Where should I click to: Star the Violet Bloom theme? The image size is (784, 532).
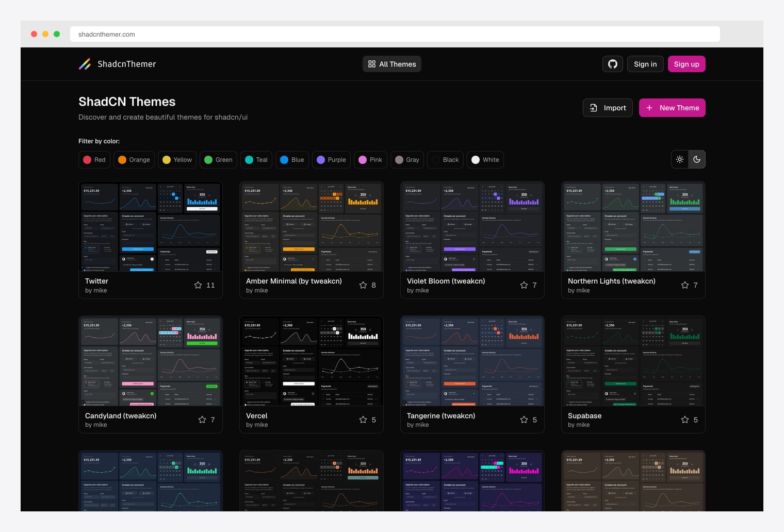click(x=524, y=285)
